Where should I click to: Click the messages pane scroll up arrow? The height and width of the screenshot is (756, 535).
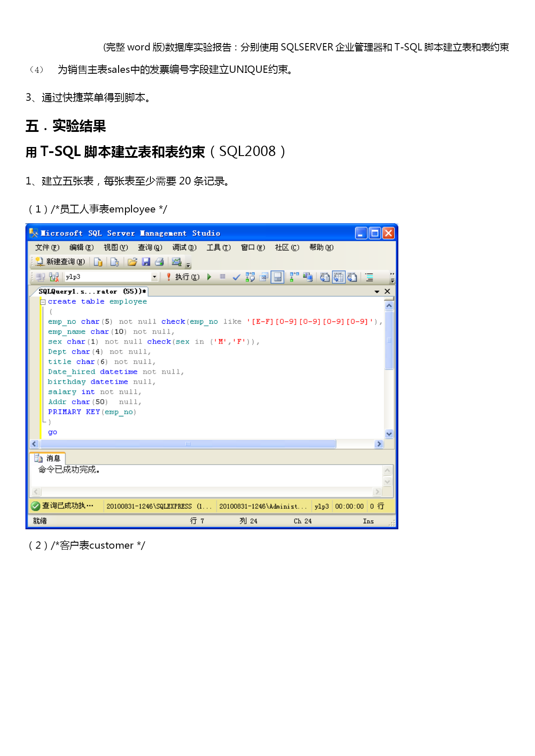(x=388, y=470)
